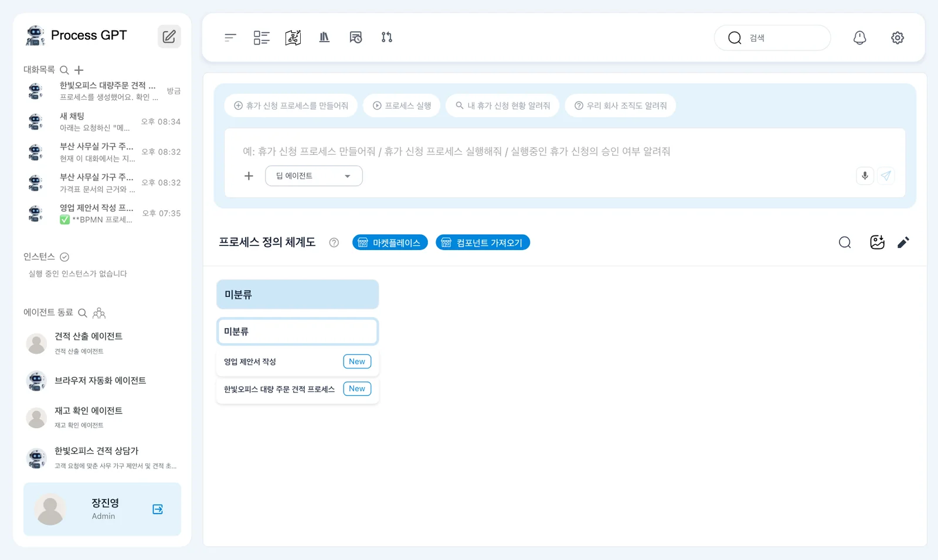Select the 브라우저 자동화 에이전트 agent
This screenshot has width=938, height=560.
pyautogui.click(x=103, y=381)
